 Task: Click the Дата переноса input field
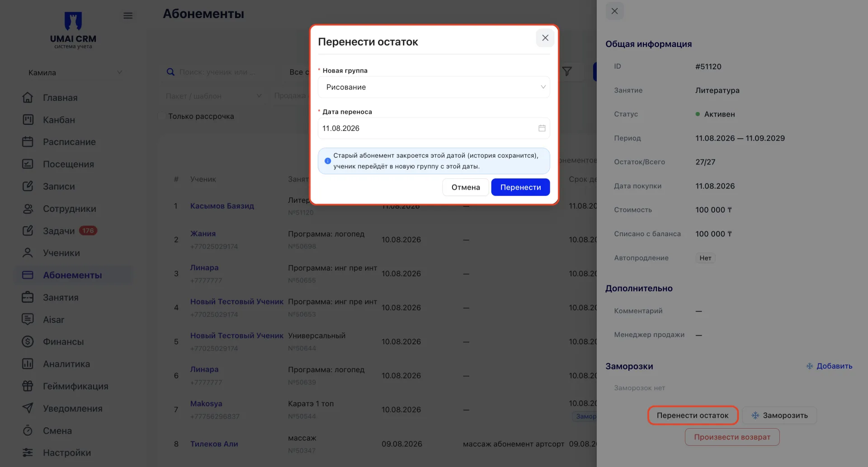pyautogui.click(x=434, y=128)
